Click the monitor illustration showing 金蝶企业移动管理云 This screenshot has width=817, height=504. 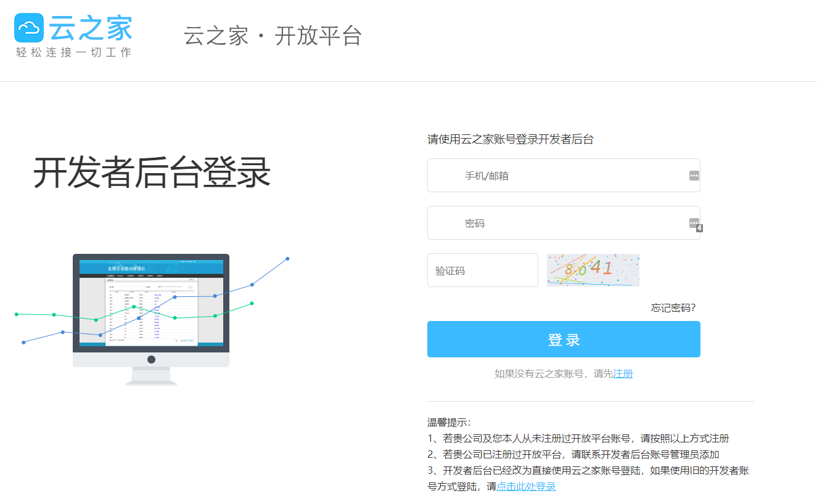pyautogui.click(x=150, y=302)
